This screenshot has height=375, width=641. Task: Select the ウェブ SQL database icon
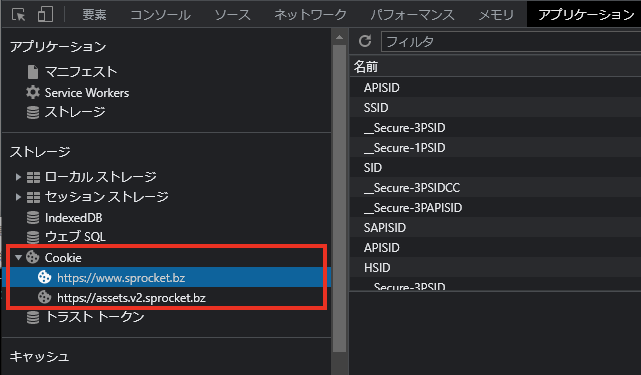[x=33, y=237]
